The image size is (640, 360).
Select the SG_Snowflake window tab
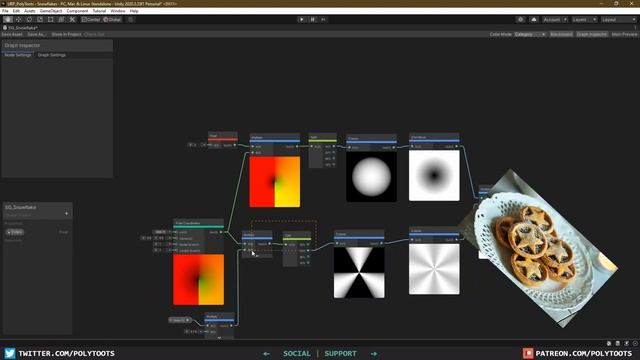20,28
